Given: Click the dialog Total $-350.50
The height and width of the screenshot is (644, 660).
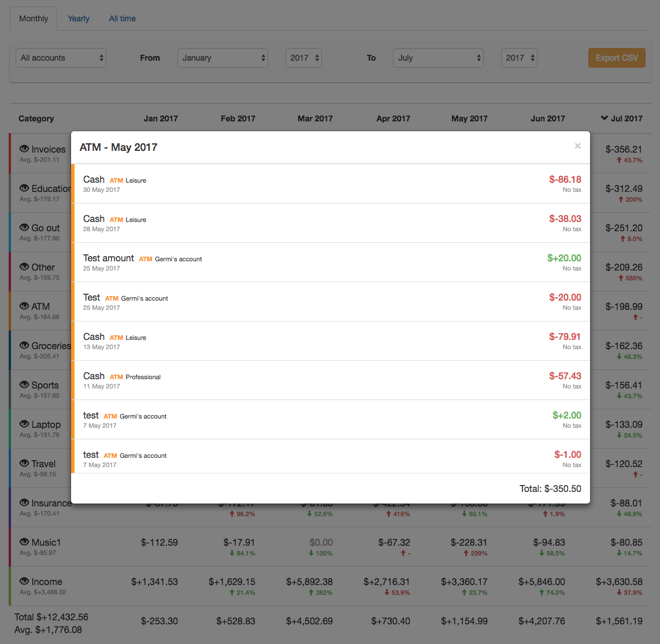Looking at the screenshot, I should [x=550, y=488].
